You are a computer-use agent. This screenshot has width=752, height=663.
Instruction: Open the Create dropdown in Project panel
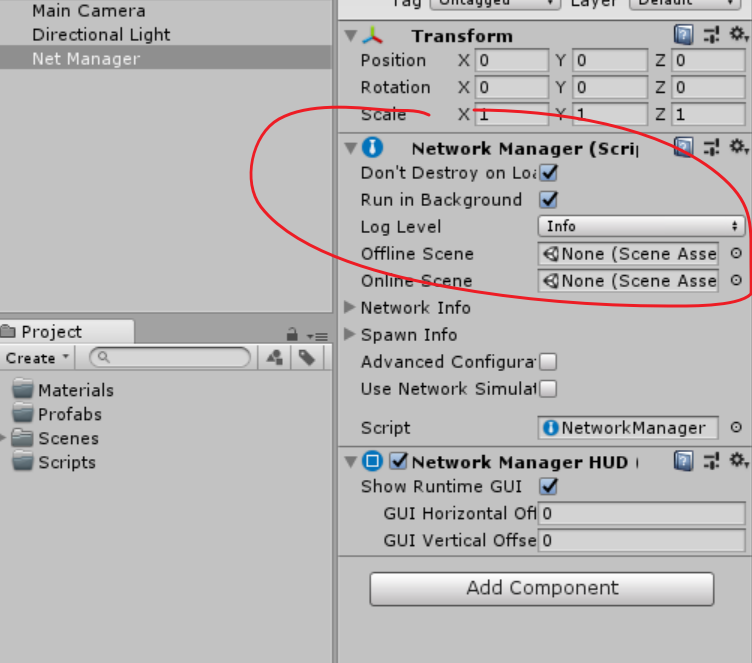[37, 357]
